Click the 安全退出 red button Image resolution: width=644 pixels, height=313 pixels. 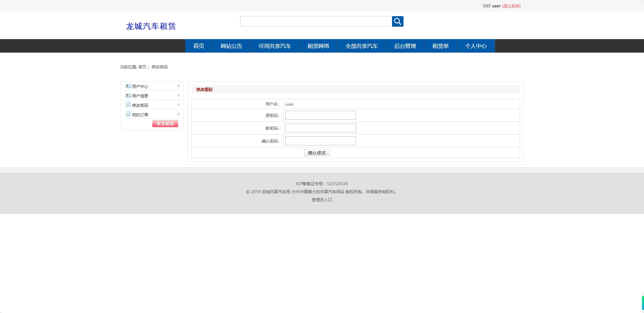click(165, 123)
